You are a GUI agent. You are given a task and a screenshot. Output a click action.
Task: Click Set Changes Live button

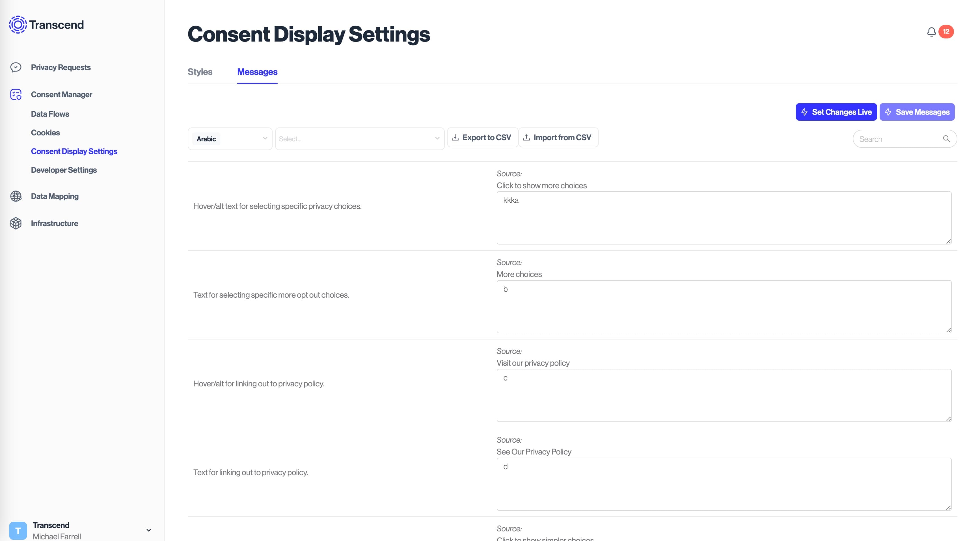pos(836,112)
